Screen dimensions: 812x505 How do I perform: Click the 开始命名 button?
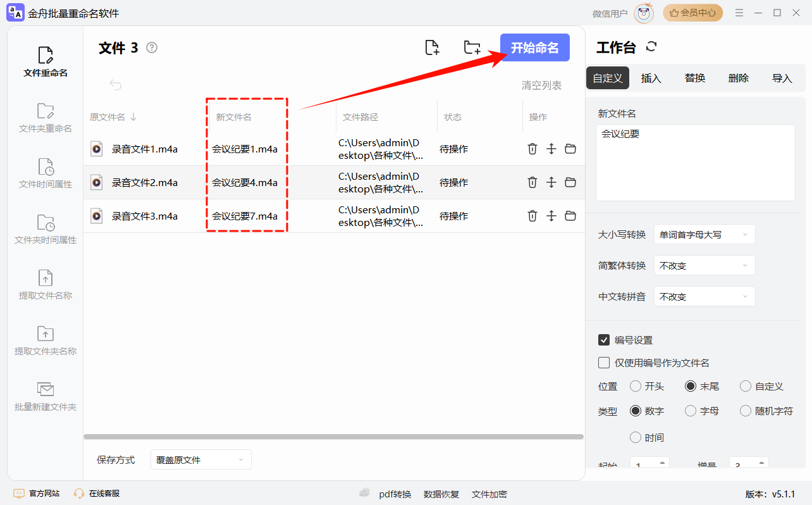click(534, 47)
